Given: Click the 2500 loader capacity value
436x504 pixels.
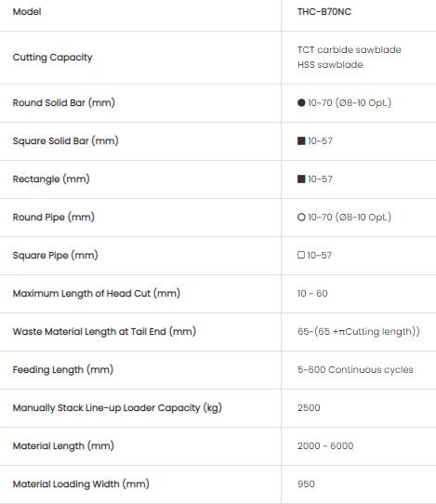Looking at the screenshot, I should 309,408.
